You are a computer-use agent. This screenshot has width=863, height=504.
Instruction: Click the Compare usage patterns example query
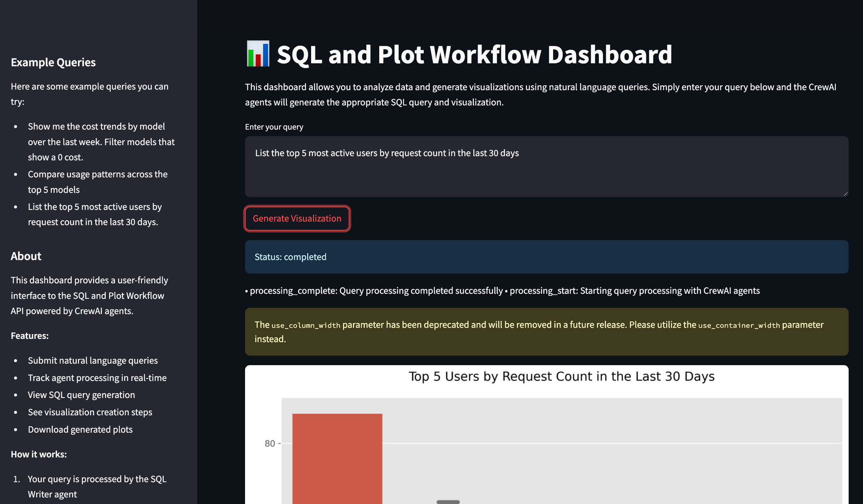click(98, 182)
